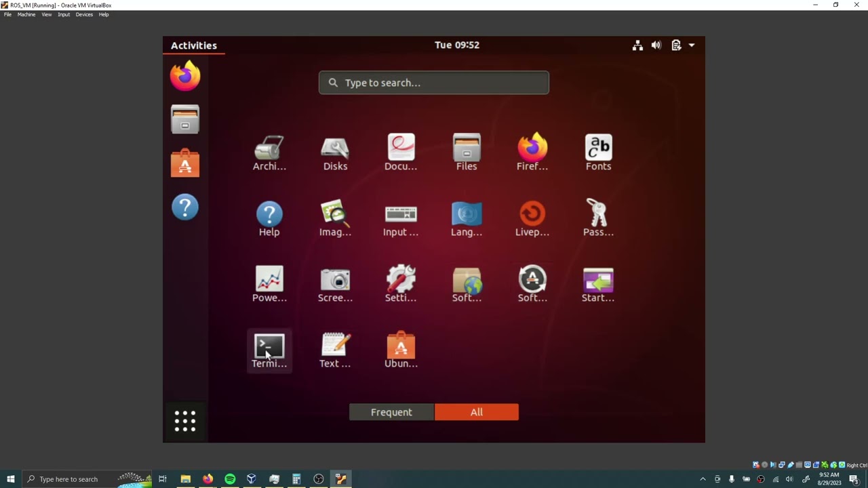The height and width of the screenshot is (488, 868).
Task: Click Firefox in the Ubuntu dock
Action: (x=185, y=76)
